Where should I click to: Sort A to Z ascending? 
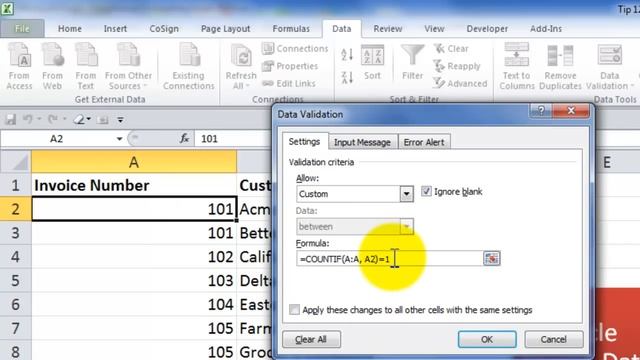point(347,54)
